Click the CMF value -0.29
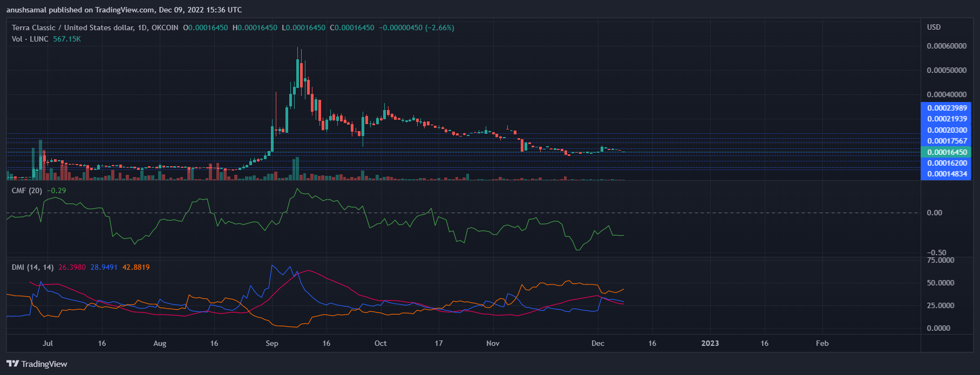Viewport: 980px width, 375px height. coord(57,190)
